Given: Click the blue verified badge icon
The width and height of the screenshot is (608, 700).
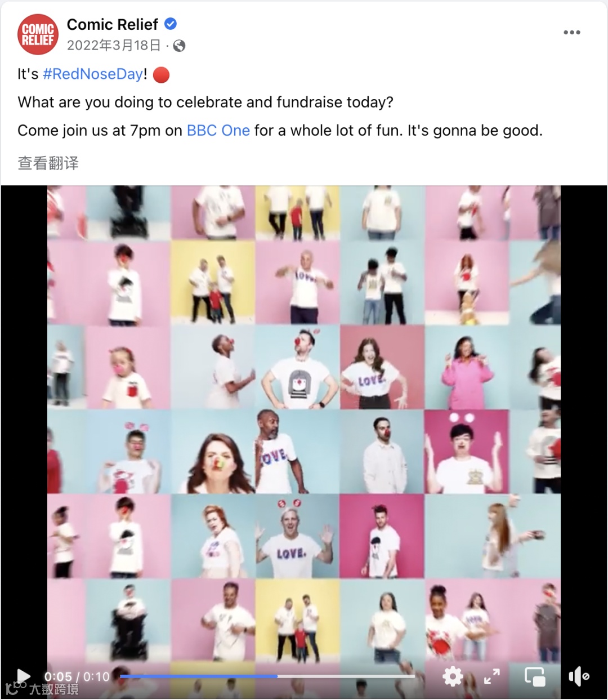Looking at the screenshot, I should point(171,24).
